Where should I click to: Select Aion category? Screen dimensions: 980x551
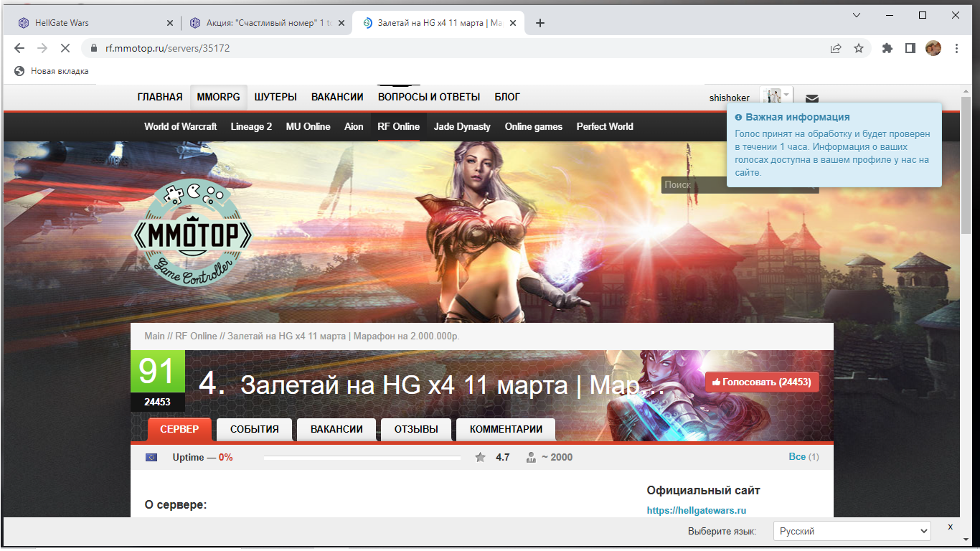coord(354,126)
